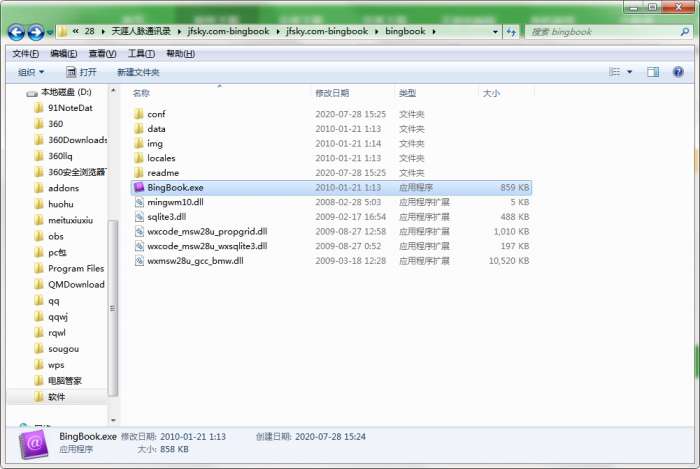
Task: Go back with the Back arrow button
Action: tap(16, 32)
